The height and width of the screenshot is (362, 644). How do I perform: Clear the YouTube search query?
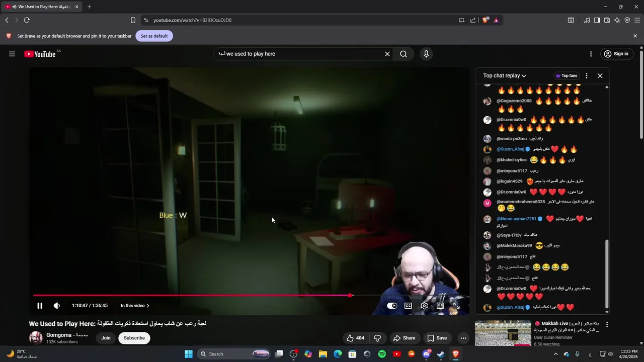387,54
